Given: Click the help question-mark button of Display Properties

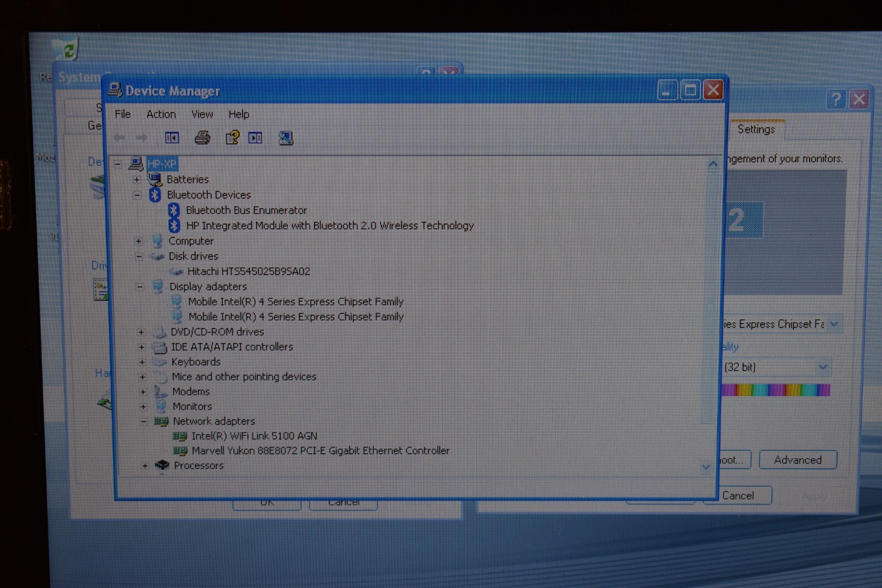Looking at the screenshot, I should tap(836, 99).
